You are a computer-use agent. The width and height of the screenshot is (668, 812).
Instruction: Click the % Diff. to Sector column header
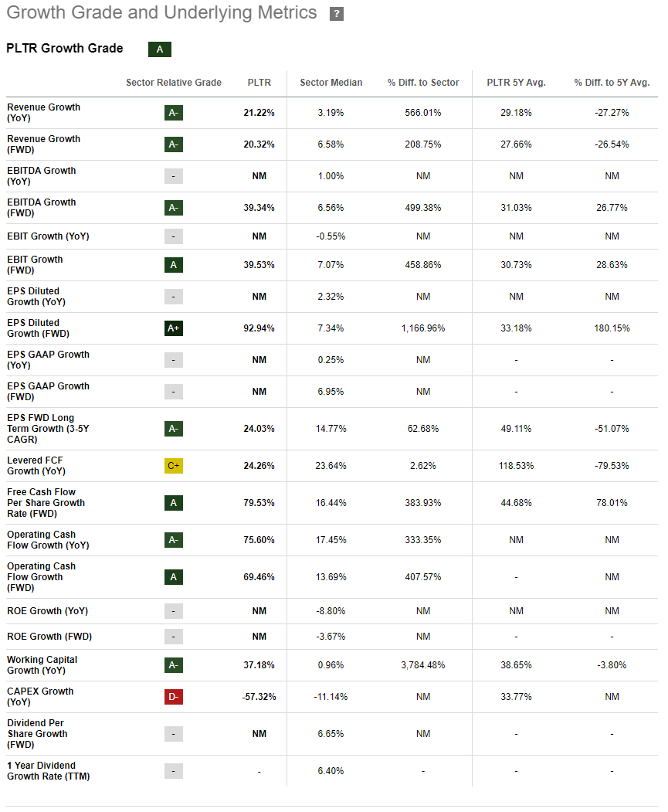[423, 83]
